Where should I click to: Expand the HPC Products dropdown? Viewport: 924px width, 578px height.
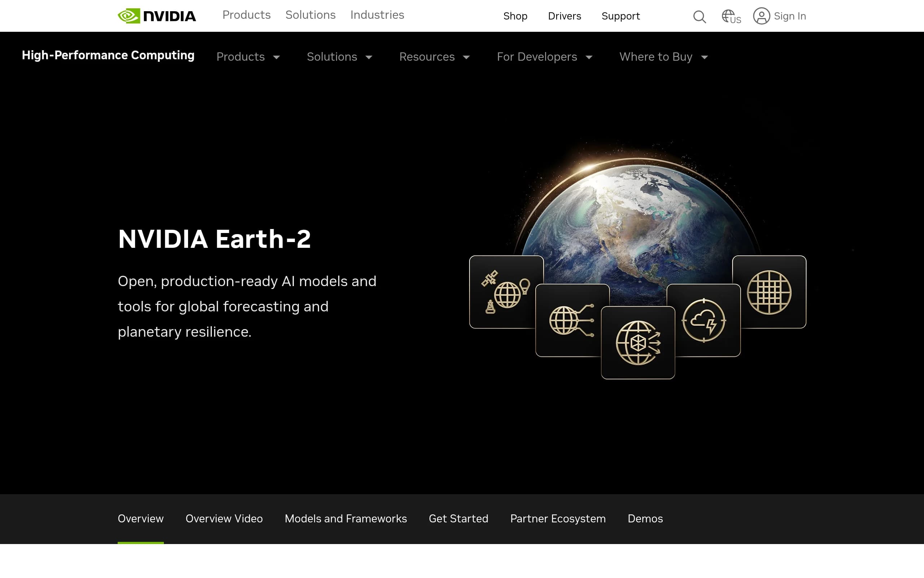tap(248, 57)
